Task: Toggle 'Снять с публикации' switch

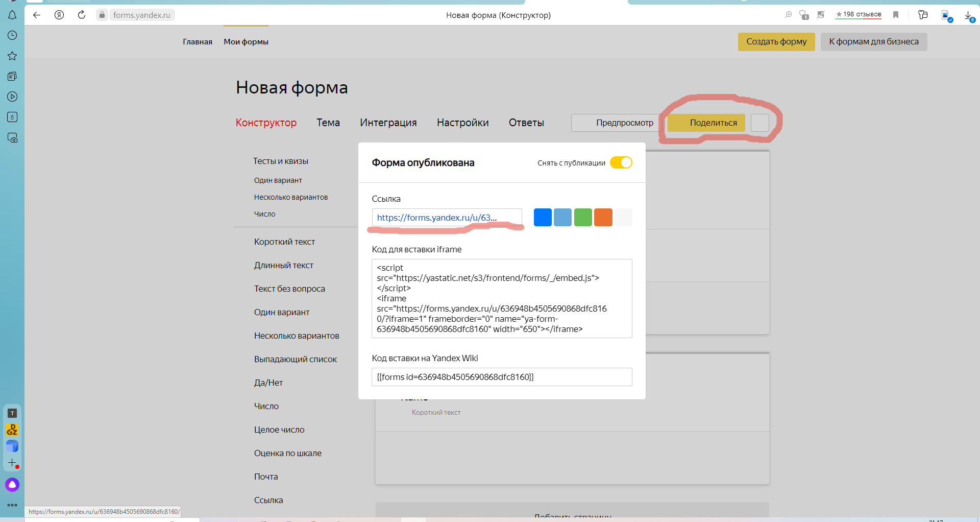Action: tap(621, 162)
